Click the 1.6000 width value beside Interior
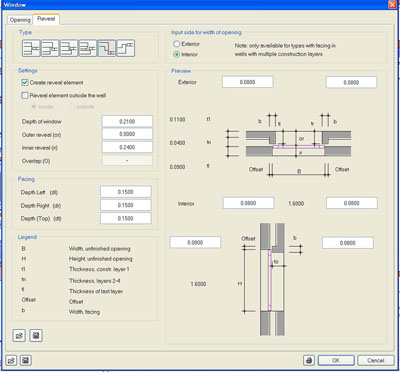Screen dimensions: 400x372 (x=296, y=203)
